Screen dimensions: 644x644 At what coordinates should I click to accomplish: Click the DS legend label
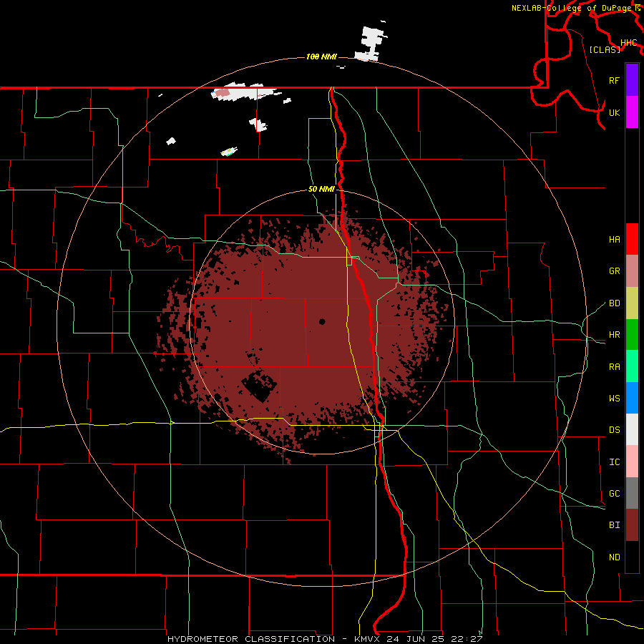click(x=614, y=430)
